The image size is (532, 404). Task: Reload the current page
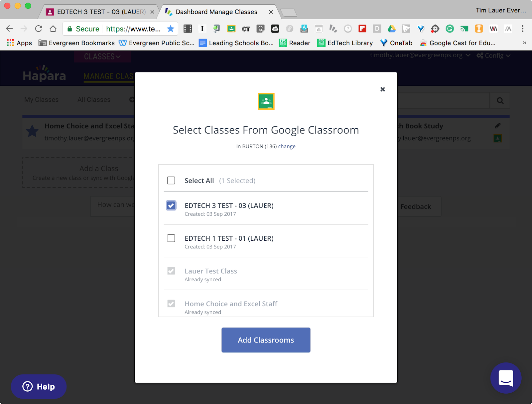pyautogui.click(x=39, y=29)
